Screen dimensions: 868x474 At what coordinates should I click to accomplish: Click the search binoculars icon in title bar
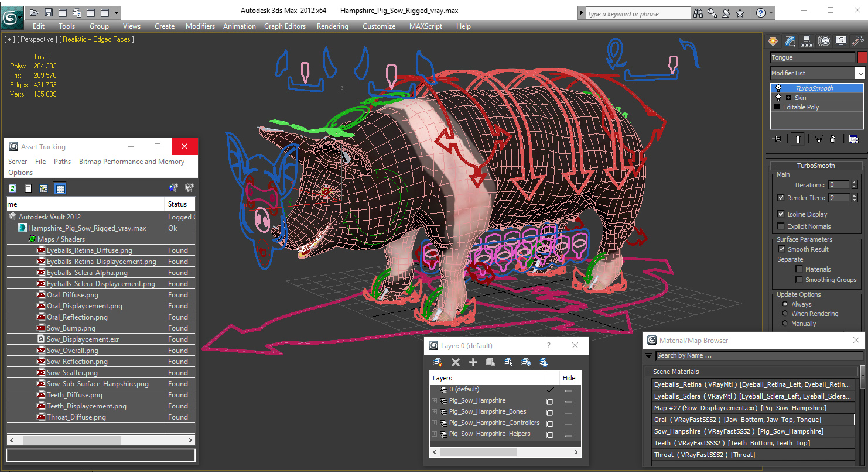point(698,13)
